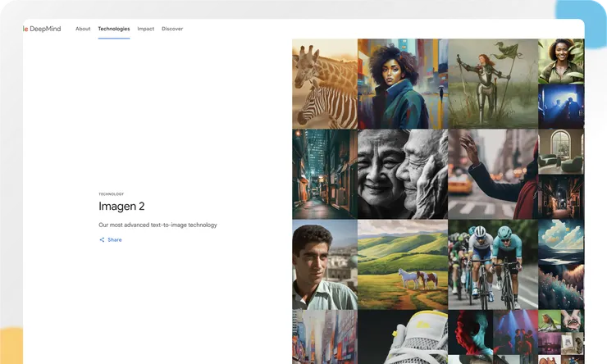Open the red and teal abstract image
The image size is (607, 364).
pos(470,332)
